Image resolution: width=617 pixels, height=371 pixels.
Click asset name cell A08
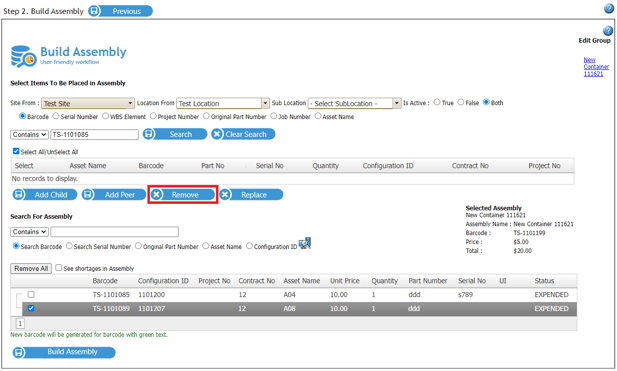point(290,309)
